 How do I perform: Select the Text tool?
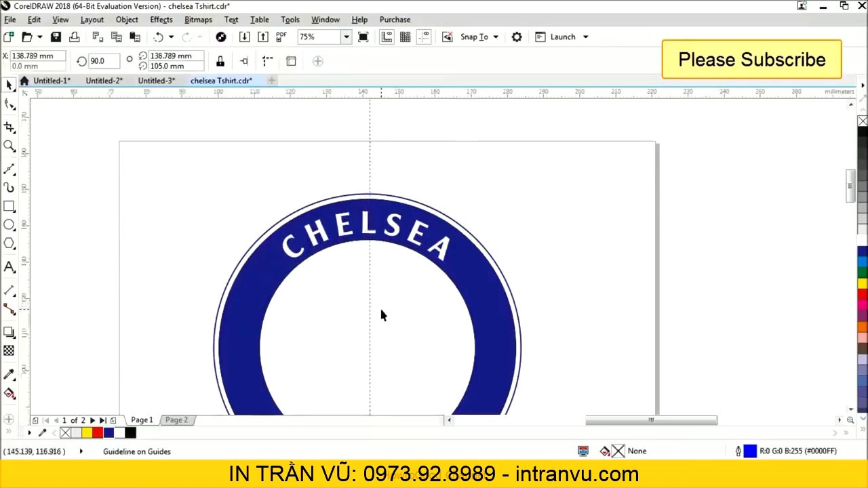pyautogui.click(x=9, y=267)
